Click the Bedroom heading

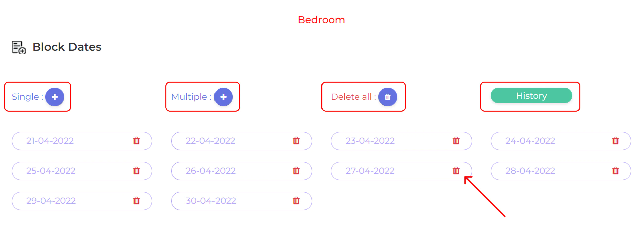click(321, 20)
